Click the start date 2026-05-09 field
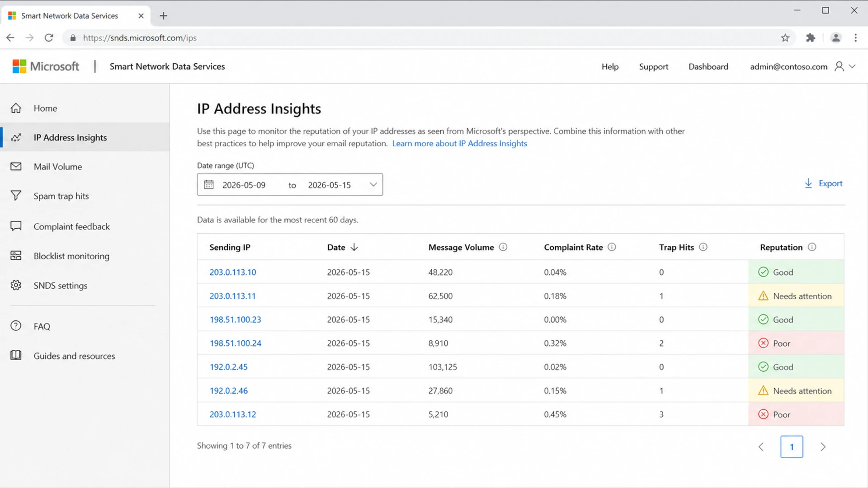This screenshot has width=868, height=488. point(244,185)
